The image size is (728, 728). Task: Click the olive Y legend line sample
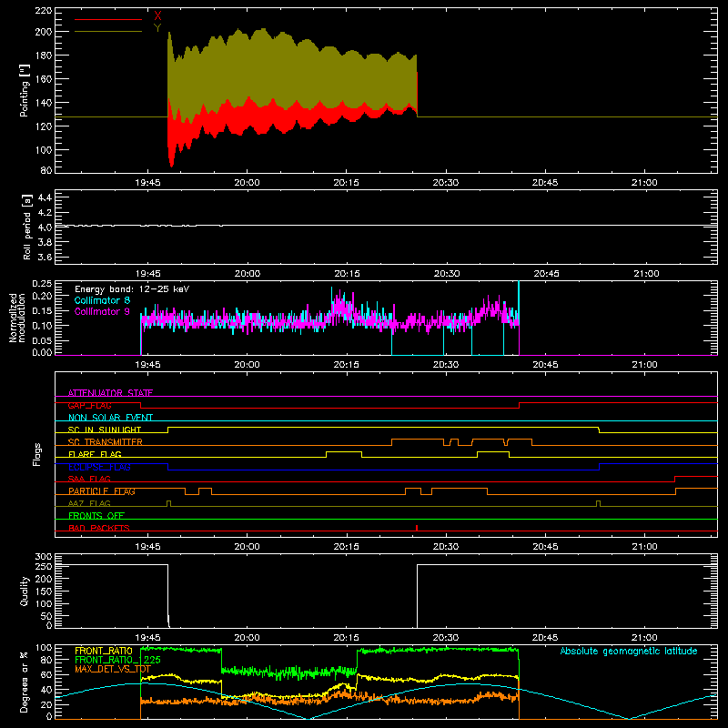coord(108,31)
